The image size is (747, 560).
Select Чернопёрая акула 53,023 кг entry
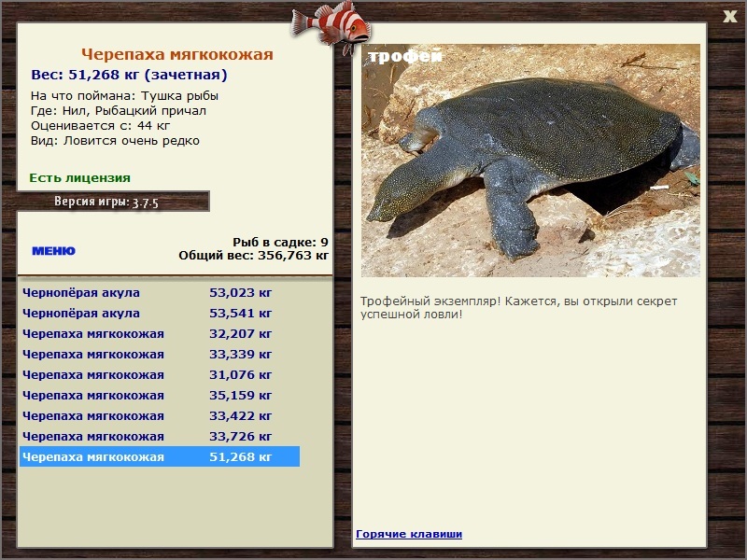point(160,293)
